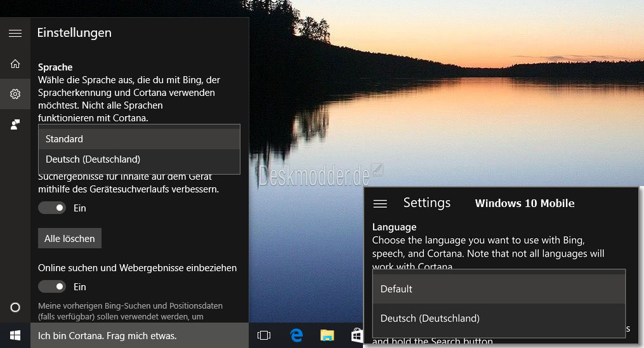This screenshot has width=644, height=348.
Task: Click the Settings title in mobile panel
Action: point(427,203)
